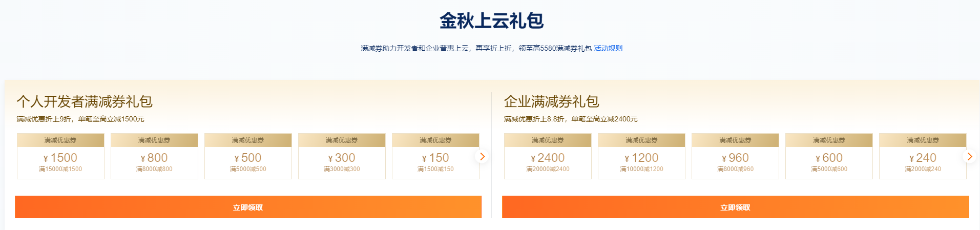
Task: Select the ¥2400 enterprise coupon card
Action: [x=548, y=157]
